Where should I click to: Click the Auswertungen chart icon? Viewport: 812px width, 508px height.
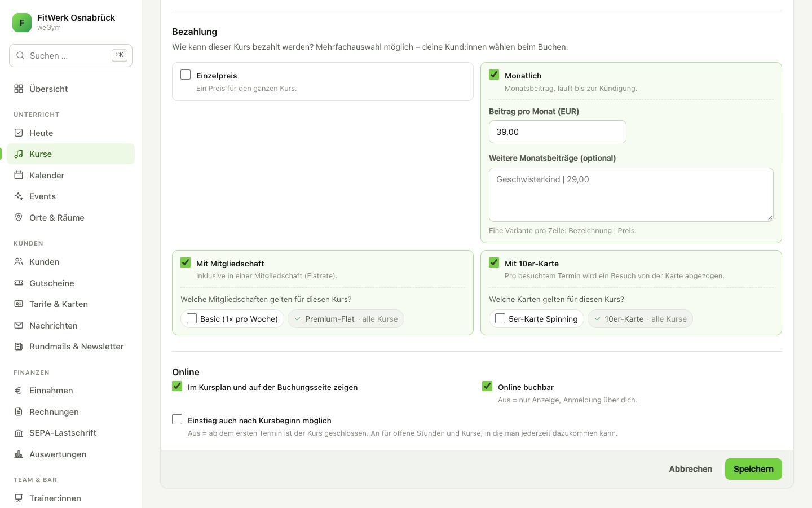[19, 454]
